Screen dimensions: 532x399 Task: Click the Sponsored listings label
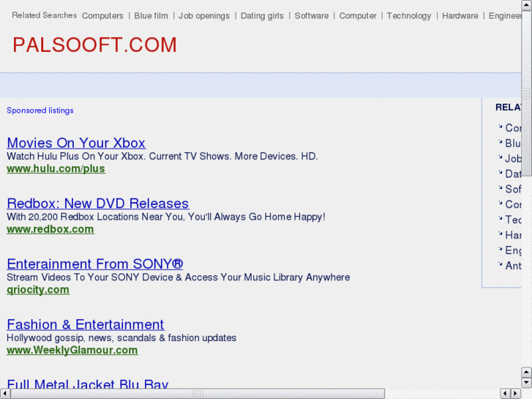40,111
